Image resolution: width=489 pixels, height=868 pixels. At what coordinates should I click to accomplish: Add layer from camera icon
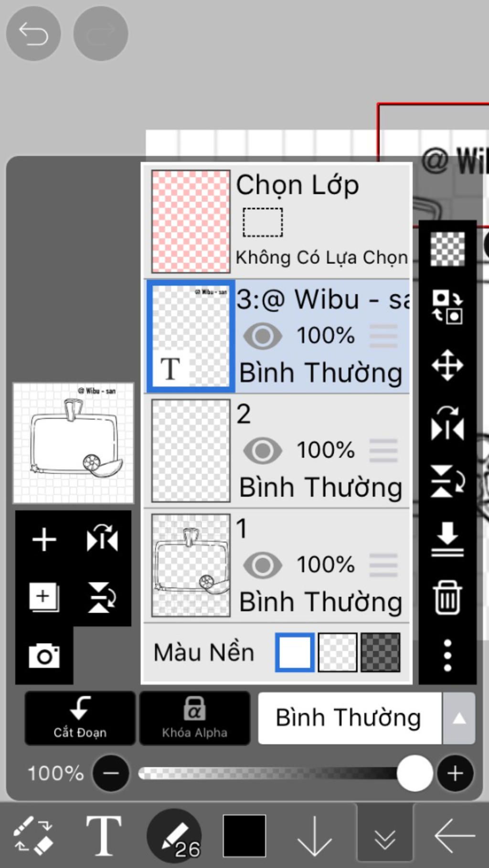[44, 655]
